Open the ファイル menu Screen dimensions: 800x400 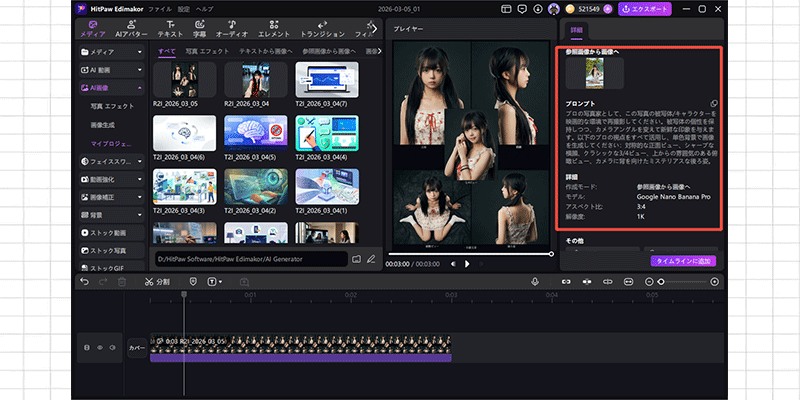pyautogui.click(x=159, y=8)
